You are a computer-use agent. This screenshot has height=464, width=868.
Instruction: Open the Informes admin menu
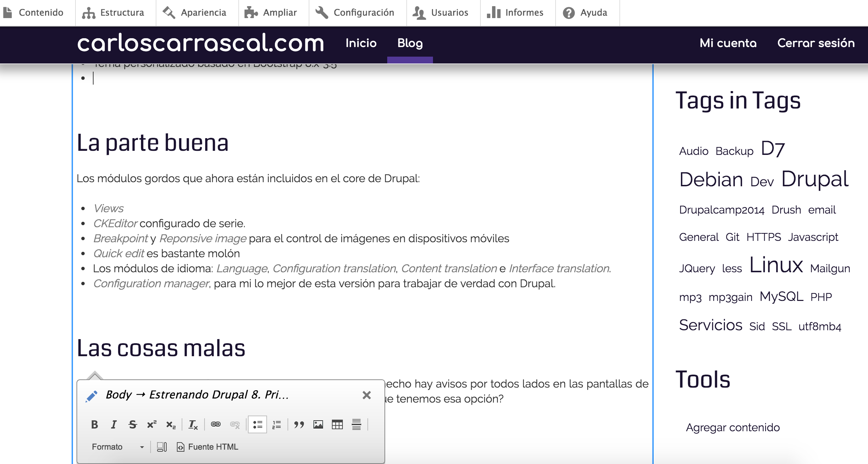click(515, 13)
